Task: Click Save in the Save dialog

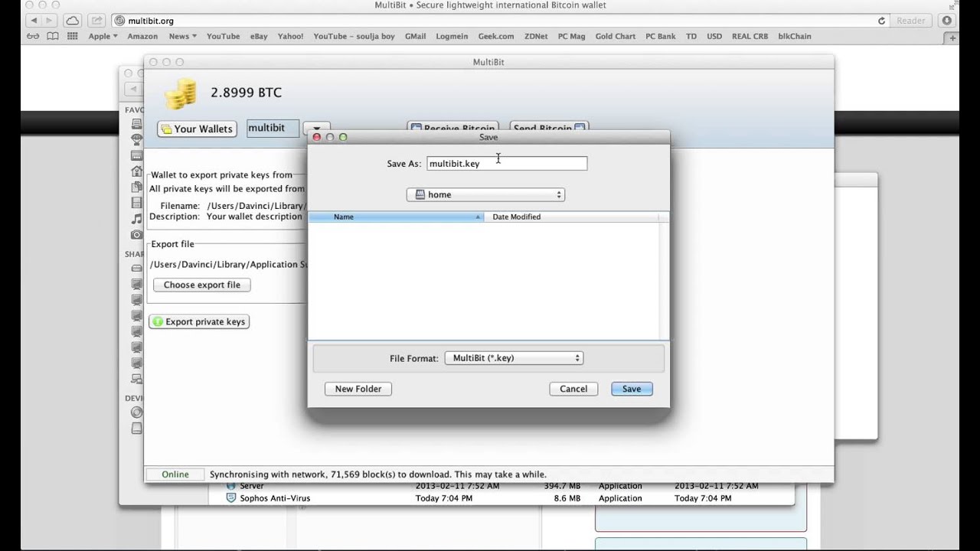Action: click(632, 389)
